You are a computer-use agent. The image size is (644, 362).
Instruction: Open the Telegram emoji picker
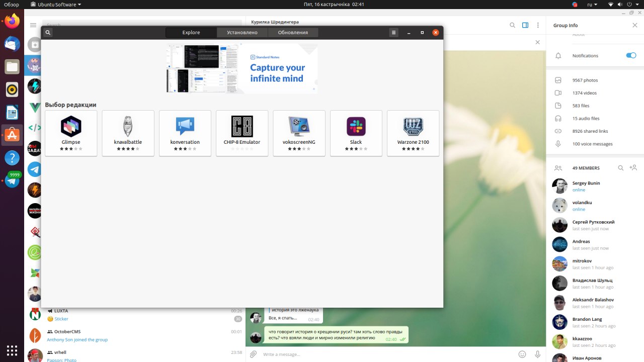click(x=522, y=354)
